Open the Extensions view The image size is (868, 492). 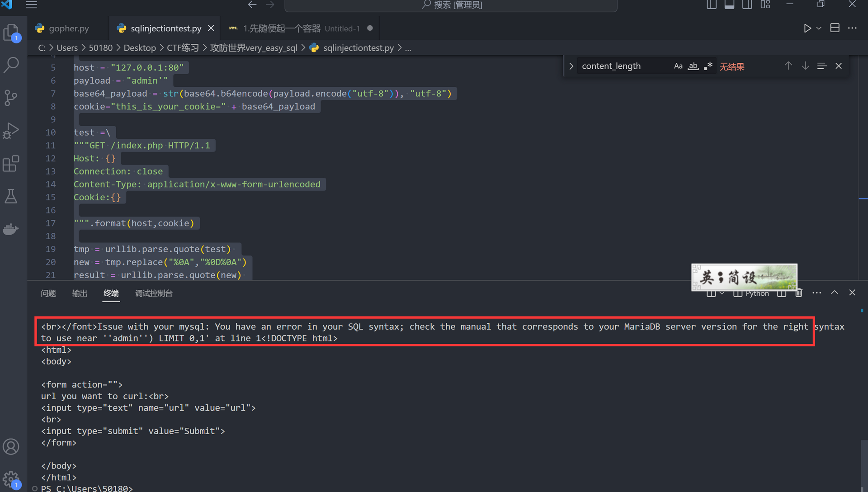click(11, 164)
